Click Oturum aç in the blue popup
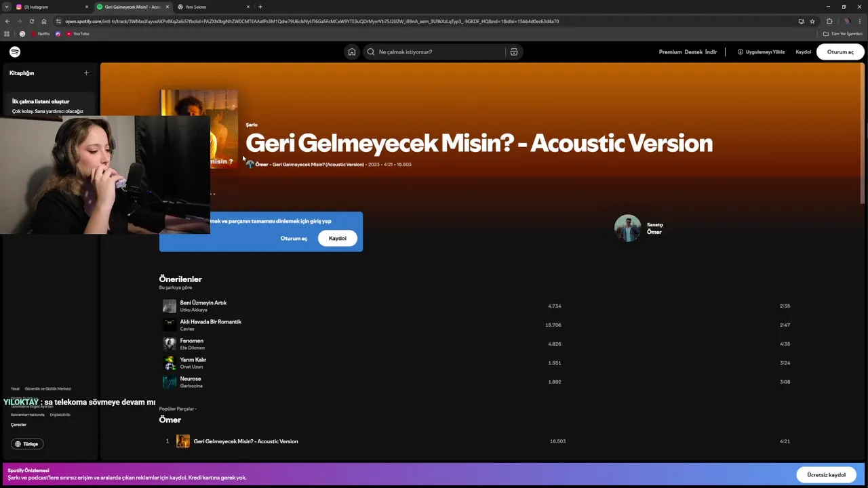This screenshot has width=868, height=488. coord(294,239)
